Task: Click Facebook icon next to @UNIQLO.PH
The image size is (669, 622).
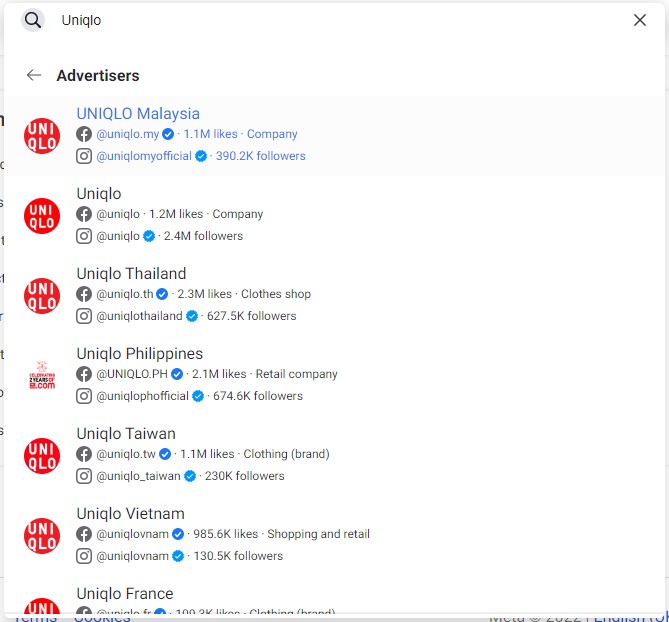Action: pos(84,374)
